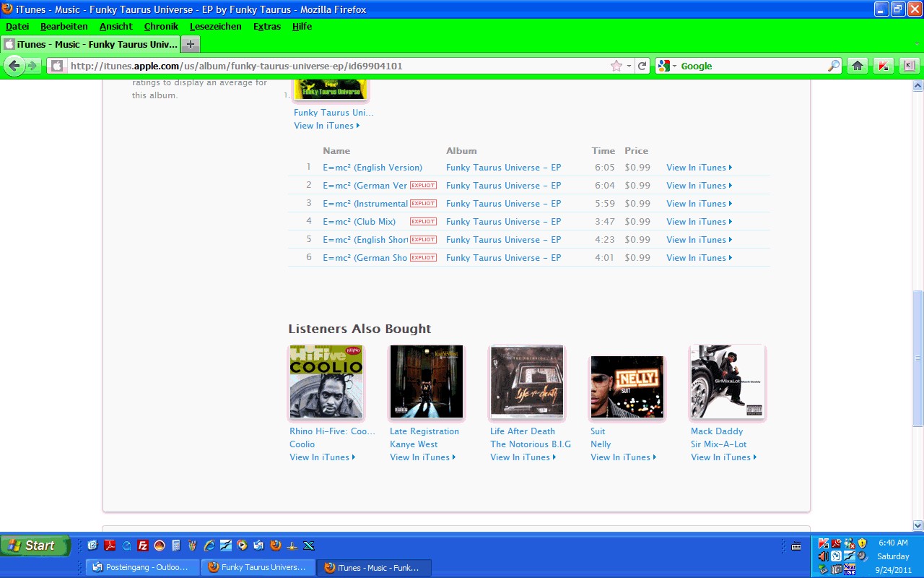The width and height of the screenshot is (924, 578).
Task: Click the Late Registration album cover
Action: (x=427, y=381)
